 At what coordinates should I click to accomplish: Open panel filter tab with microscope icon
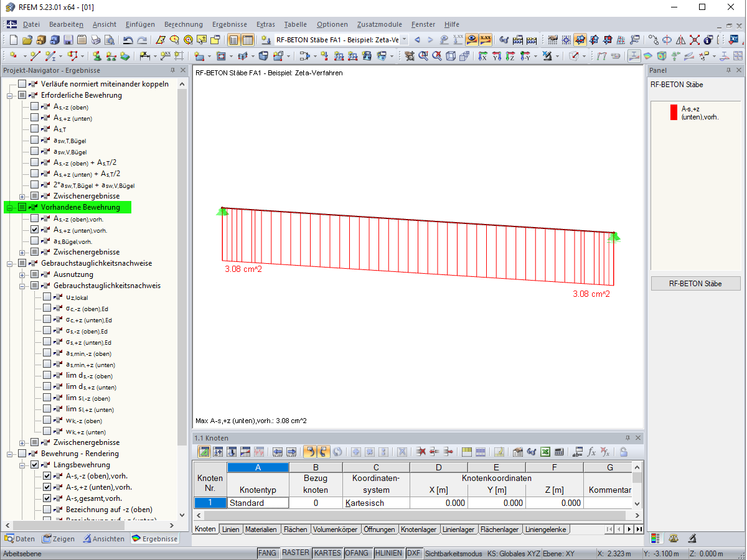(692, 538)
